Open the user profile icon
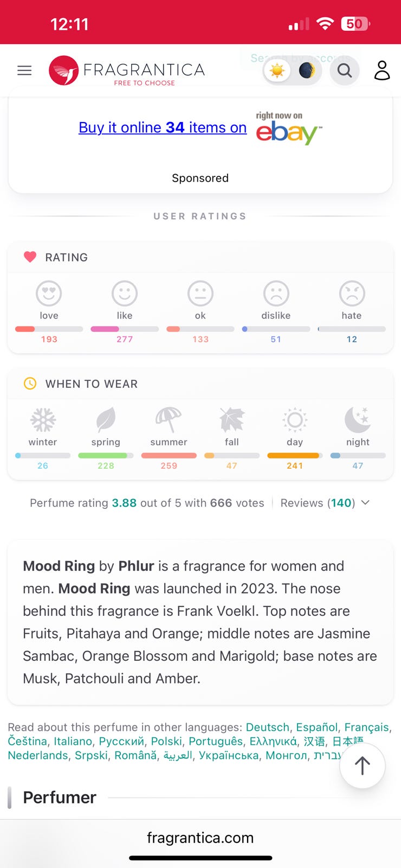401x868 pixels. (x=382, y=71)
